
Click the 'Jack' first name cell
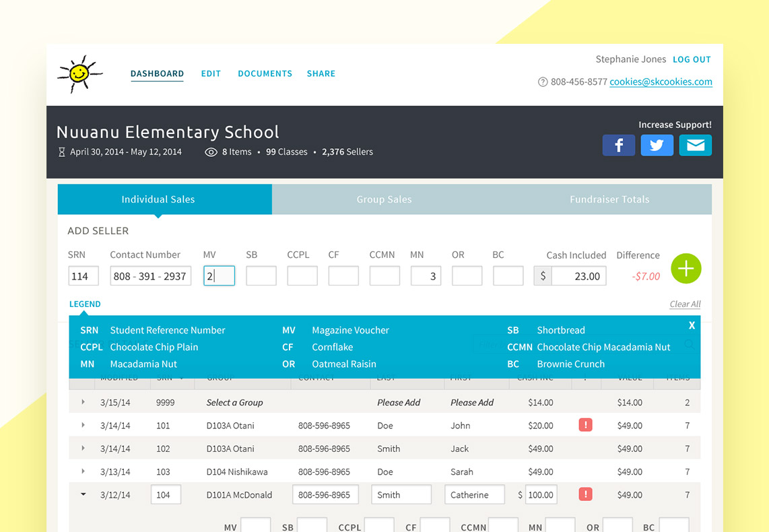459,448
